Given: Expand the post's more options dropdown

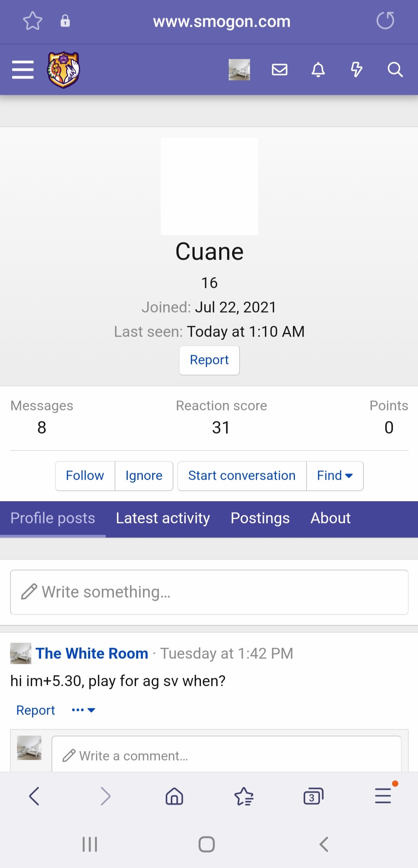Looking at the screenshot, I should click(83, 710).
